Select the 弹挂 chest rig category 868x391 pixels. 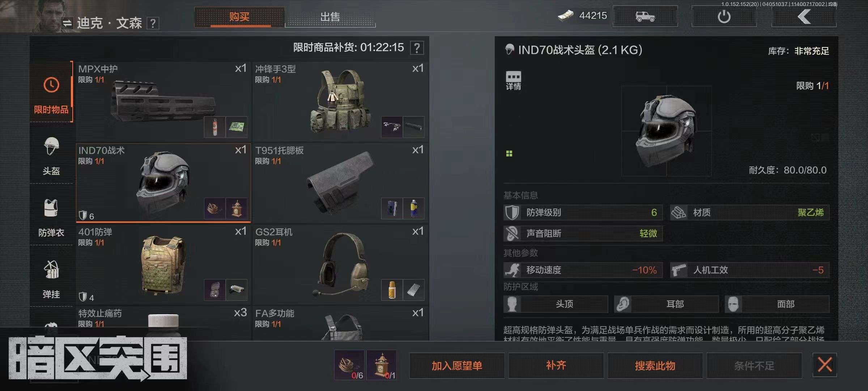pyautogui.click(x=51, y=279)
